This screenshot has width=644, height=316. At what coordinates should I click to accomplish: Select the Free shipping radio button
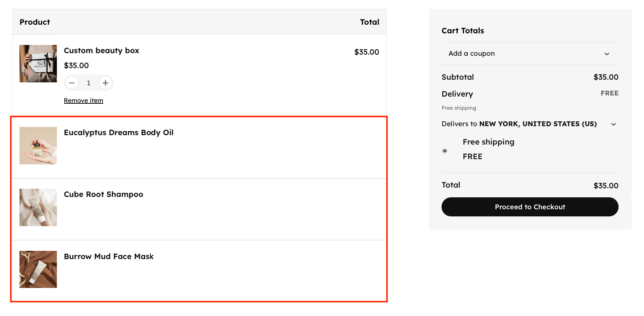click(x=445, y=151)
